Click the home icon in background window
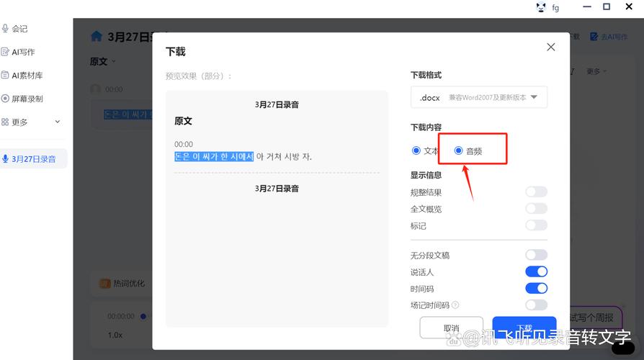This screenshot has height=360, width=644. coord(96,37)
